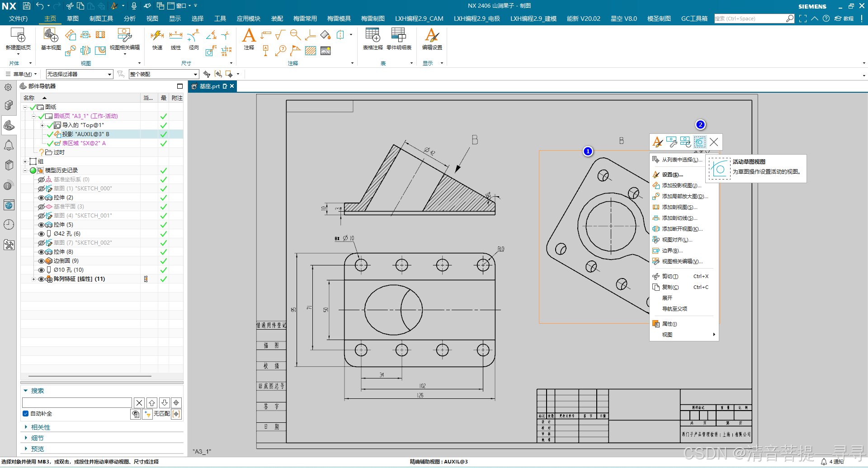Image resolution: width=868 pixels, height=468 pixels.
Task: Click the 注释 (Note) annotation icon
Action: coord(249,39)
